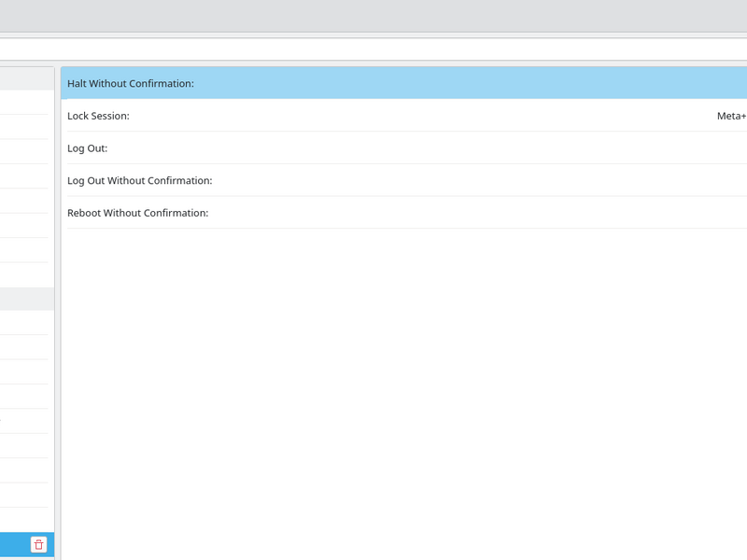
Task: Click the Meta+ shortcut value for Lock Session
Action: [x=732, y=116]
